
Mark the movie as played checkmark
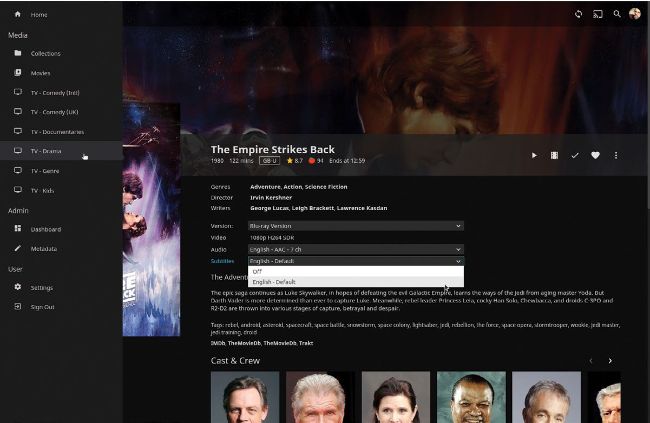575,155
